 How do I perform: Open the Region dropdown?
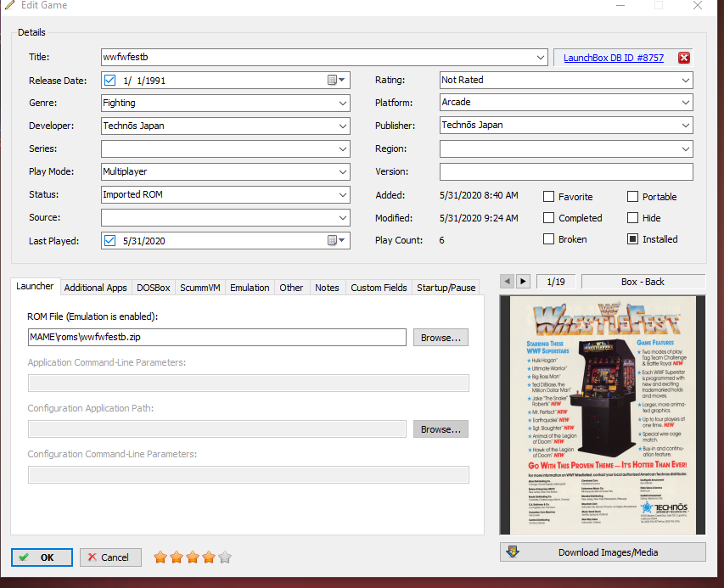point(686,148)
